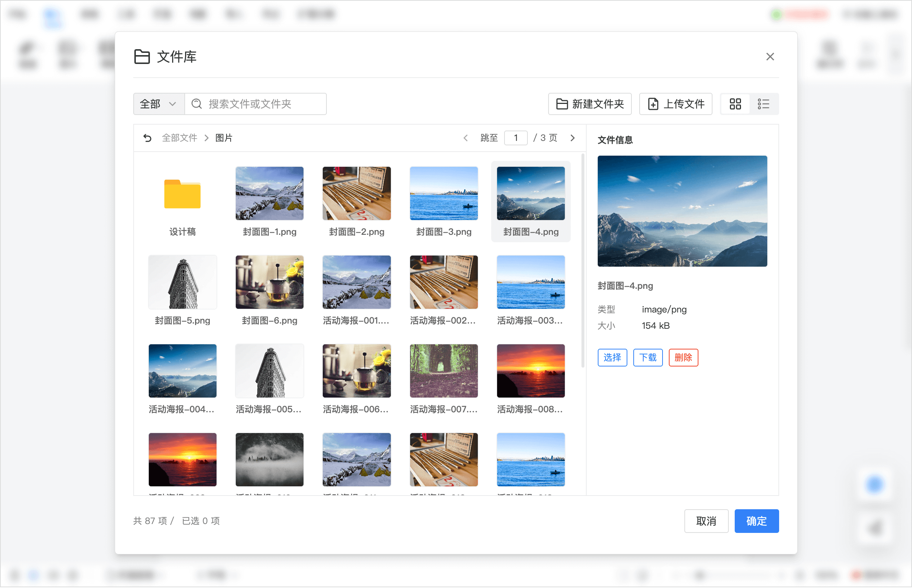The width and height of the screenshot is (912, 588).
Task: Open the 设计稿 folder
Action: coord(182,194)
